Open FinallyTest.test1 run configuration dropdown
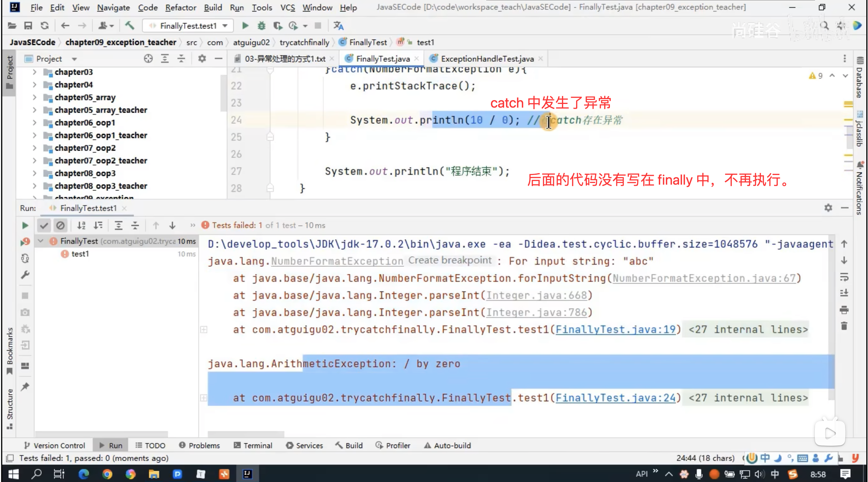Viewport: 868px width, 482px height. (188, 25)
